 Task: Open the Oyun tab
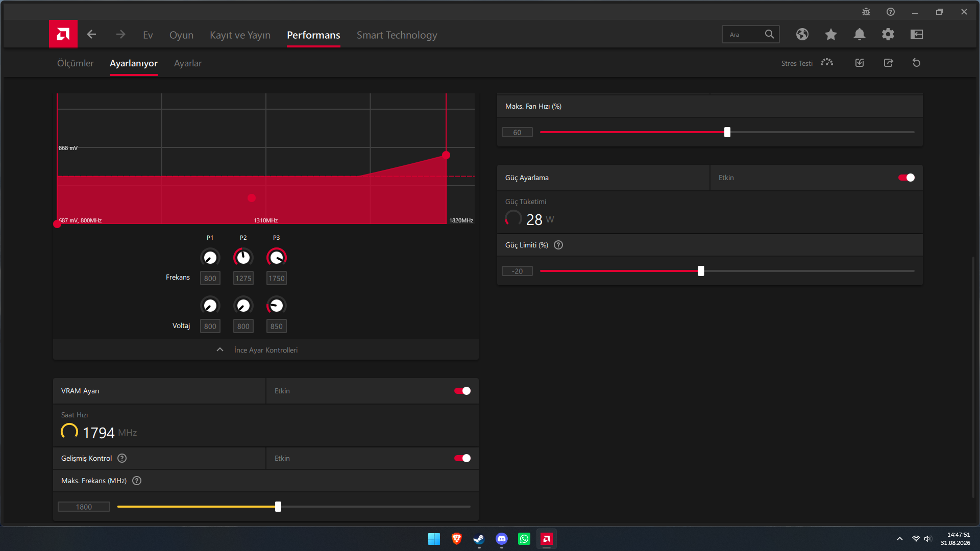coord(181,35)
